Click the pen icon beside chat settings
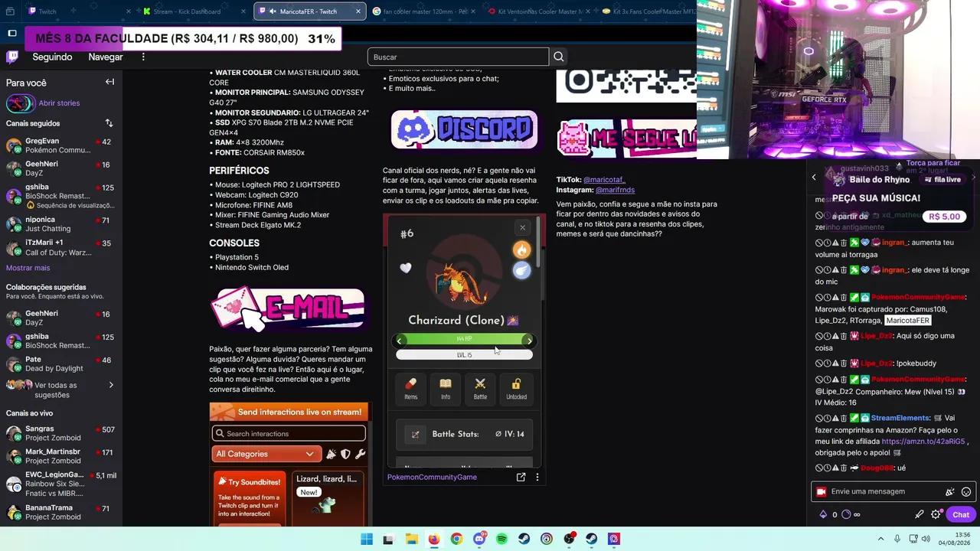This screenshot has width=980, height=551. click(x=920, y=514)
